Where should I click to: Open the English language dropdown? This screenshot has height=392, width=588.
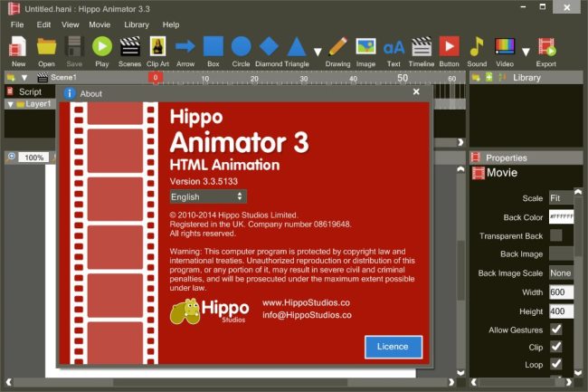[x=208, y=196]
